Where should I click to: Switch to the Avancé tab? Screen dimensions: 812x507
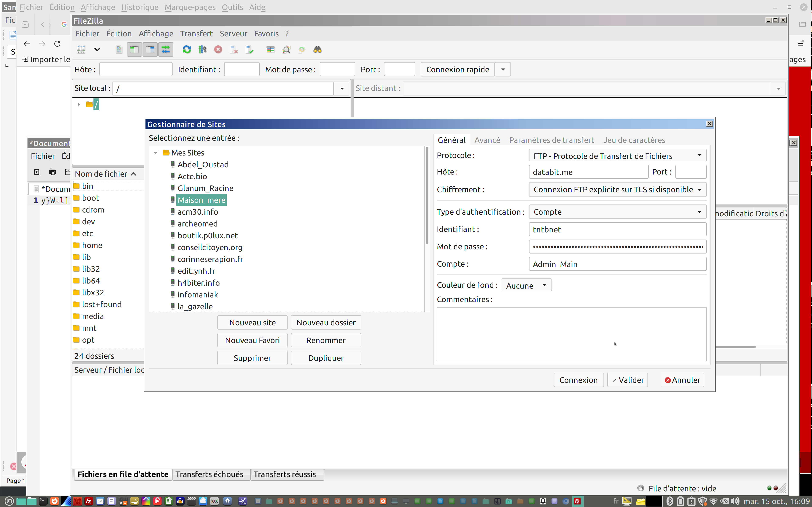pyautogui.click(x=487, y=140)
